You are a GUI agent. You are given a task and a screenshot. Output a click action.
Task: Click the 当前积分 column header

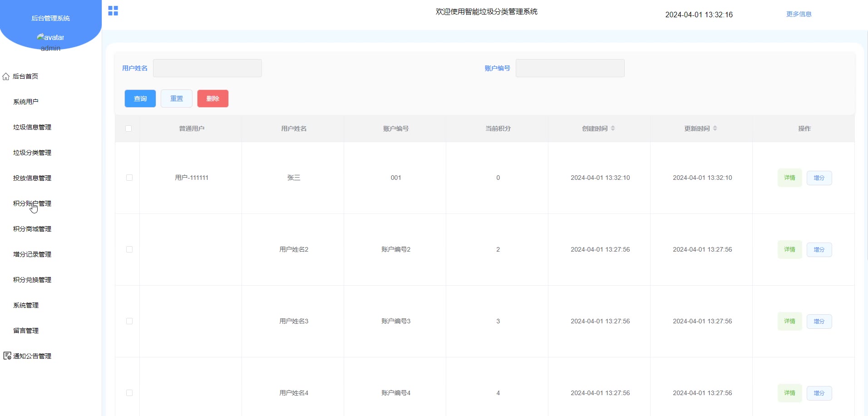tap(498, 129)
